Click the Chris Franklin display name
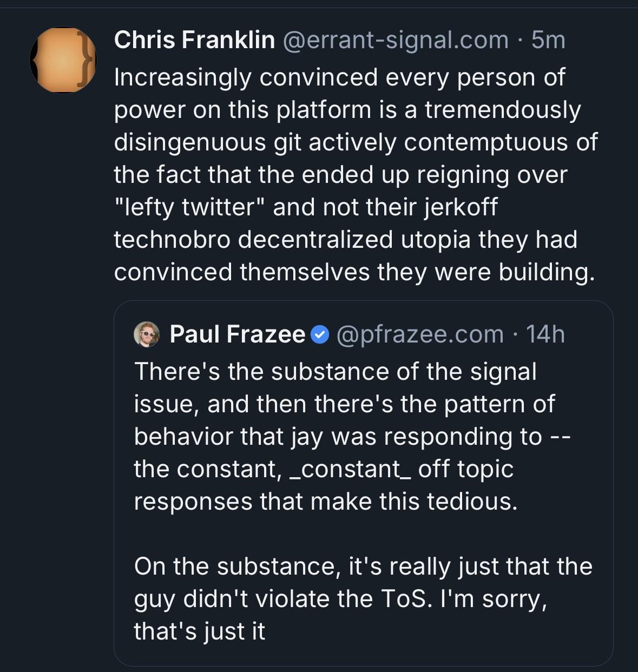The height and width of the screenshot is (672, 638). [x=194, y=40]
